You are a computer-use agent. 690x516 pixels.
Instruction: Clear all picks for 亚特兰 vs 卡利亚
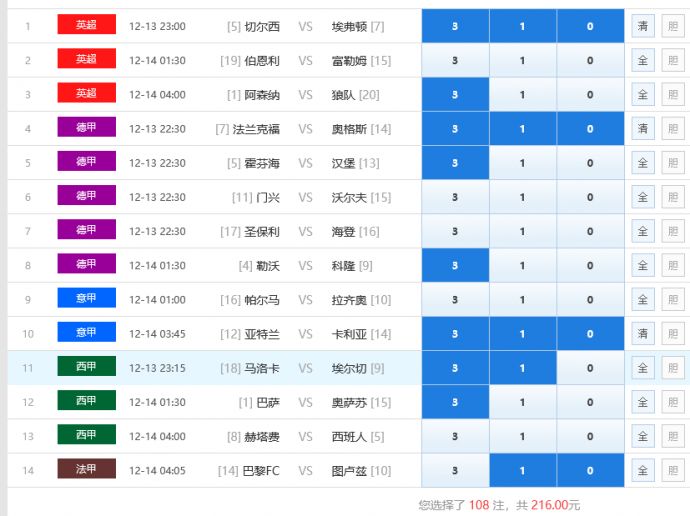tap(643, 334)
